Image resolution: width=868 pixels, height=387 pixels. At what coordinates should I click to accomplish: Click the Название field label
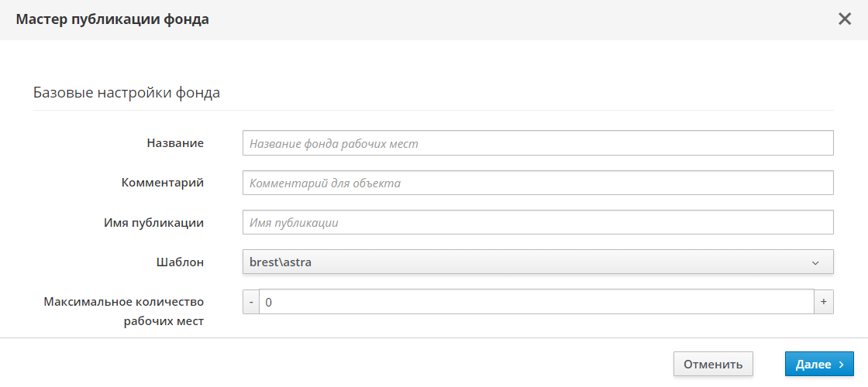pos(175,143)
